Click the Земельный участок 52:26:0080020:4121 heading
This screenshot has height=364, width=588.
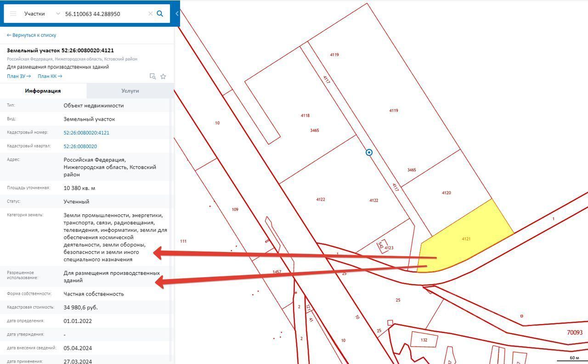60,50
